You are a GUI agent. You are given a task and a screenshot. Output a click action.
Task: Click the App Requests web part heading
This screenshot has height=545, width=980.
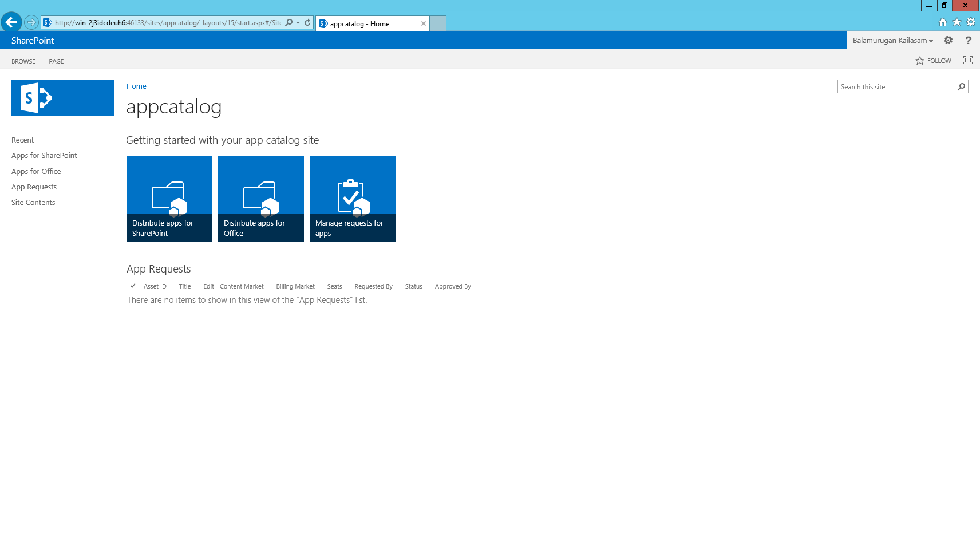click(159, 269)
